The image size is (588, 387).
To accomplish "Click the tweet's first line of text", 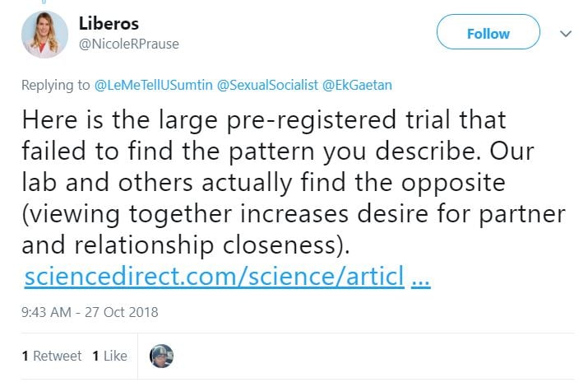I will pos(265,120).
